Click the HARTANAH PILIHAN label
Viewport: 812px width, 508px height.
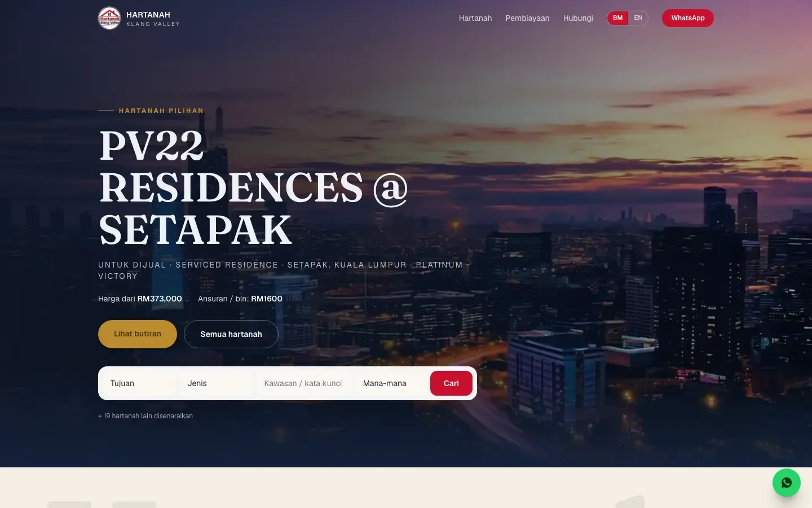point(161,111)
